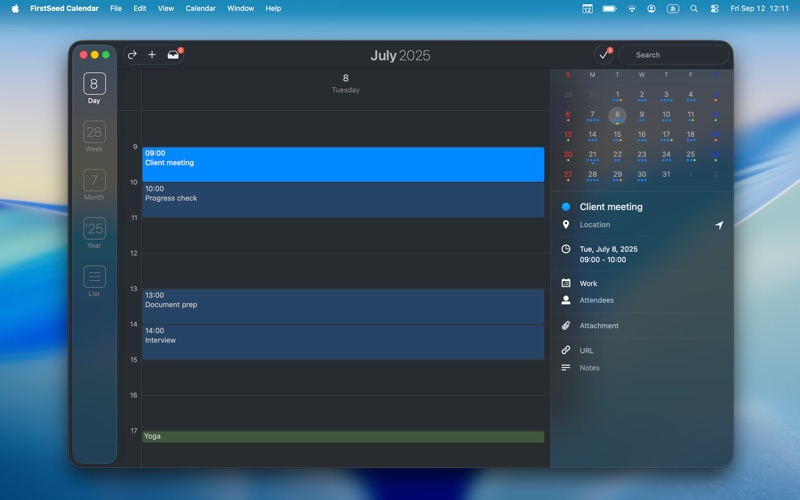Switch to the Week view icon

point(94,132)
